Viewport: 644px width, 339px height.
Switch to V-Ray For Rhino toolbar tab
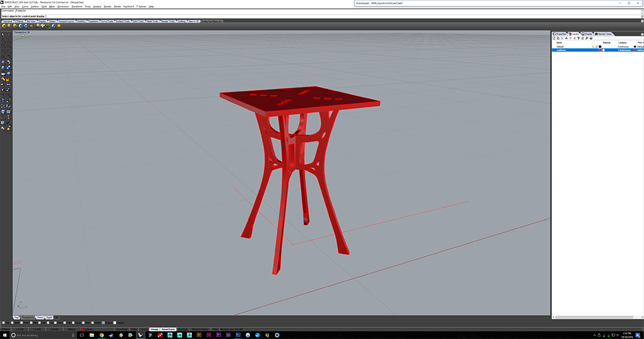tap(212, 21)
